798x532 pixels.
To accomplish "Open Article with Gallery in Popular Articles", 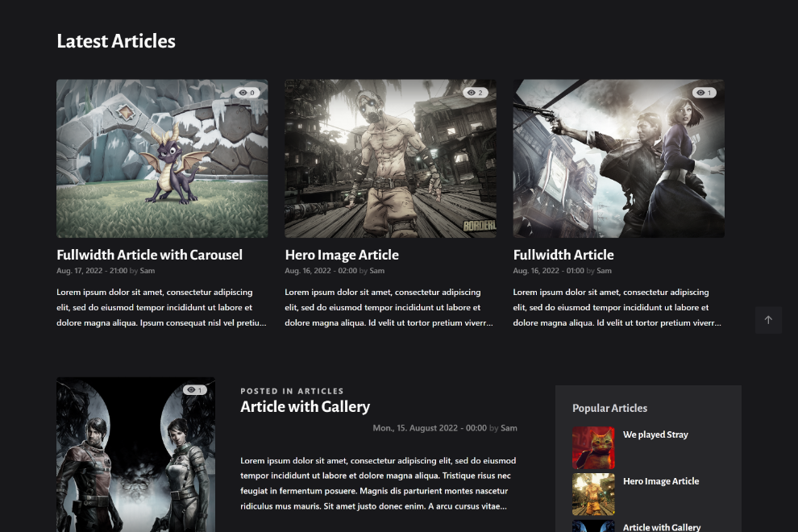I will tap(662, 527).
